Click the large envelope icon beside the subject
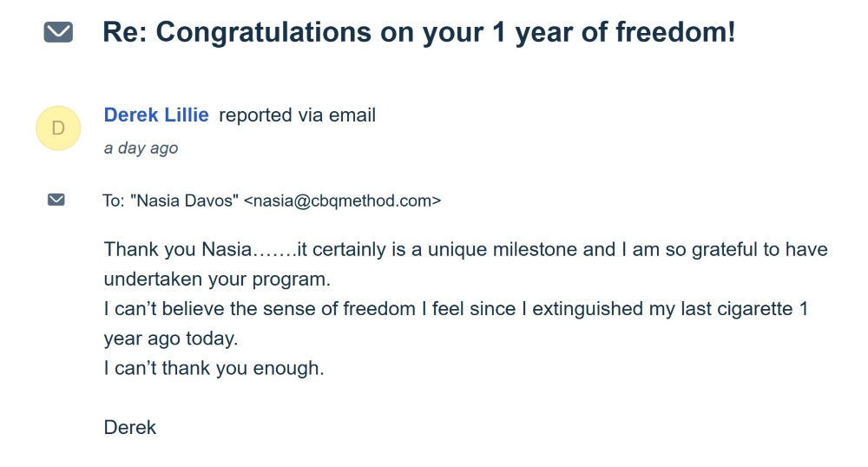This screenshot has width=868, height=467. 58,33
